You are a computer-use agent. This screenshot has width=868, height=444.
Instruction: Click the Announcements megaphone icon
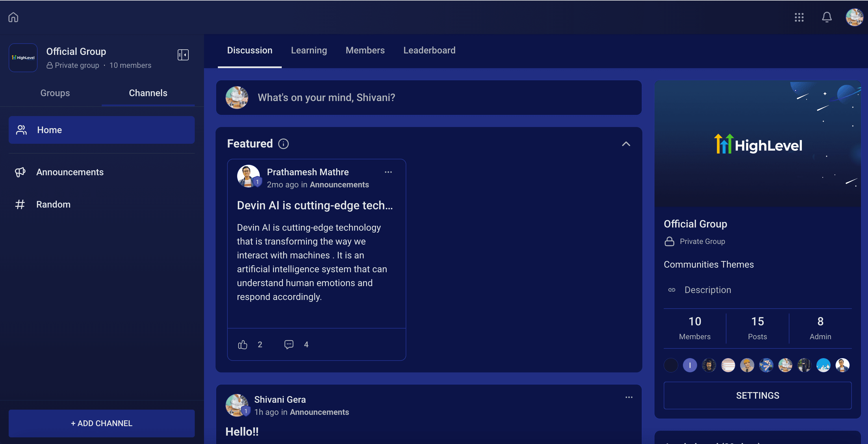coord(20,172)
